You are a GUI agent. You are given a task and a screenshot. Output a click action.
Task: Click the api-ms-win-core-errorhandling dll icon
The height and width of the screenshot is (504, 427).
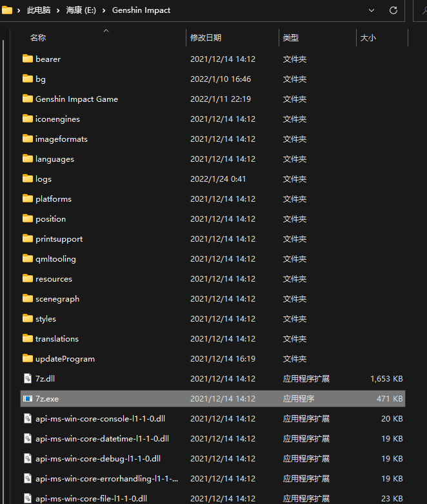pyautogui.click(x=28, y=478)
